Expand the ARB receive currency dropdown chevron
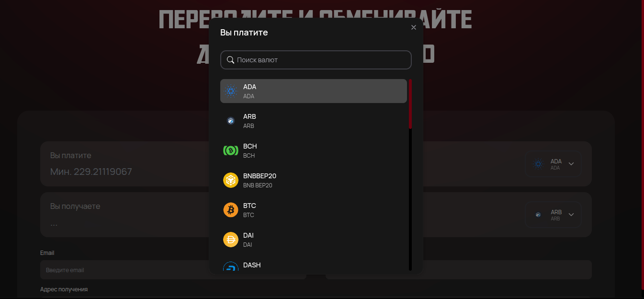This screenshot has width=644, height=299. (x=571, y=215)
